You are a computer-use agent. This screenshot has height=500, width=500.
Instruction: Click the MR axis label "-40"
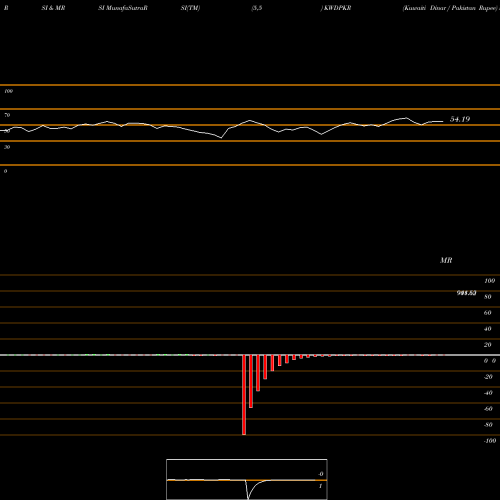pos(488,393)
